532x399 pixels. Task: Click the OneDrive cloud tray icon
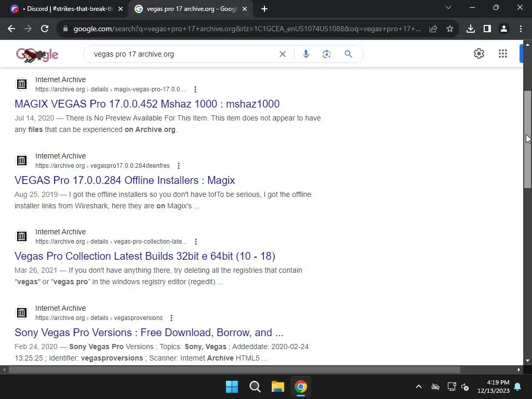435,387
